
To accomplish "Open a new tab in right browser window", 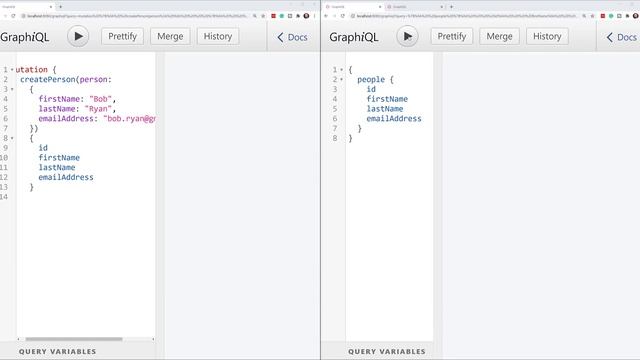I will point(451,7).
